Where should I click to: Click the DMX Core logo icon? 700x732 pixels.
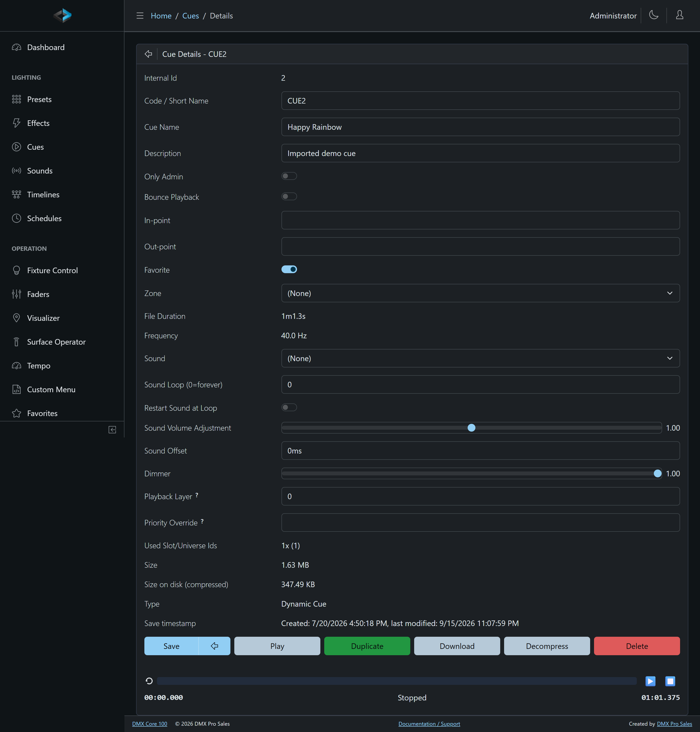pos(62,15)
